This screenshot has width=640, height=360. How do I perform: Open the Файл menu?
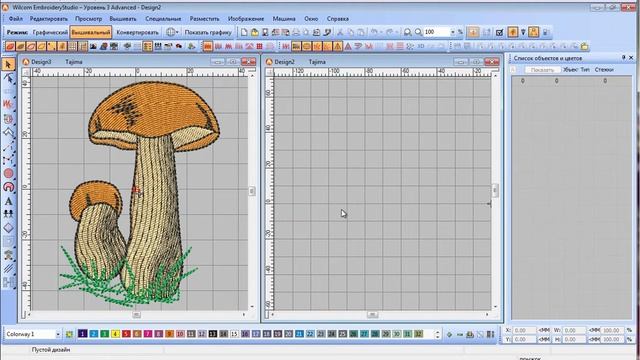[16, 19]
